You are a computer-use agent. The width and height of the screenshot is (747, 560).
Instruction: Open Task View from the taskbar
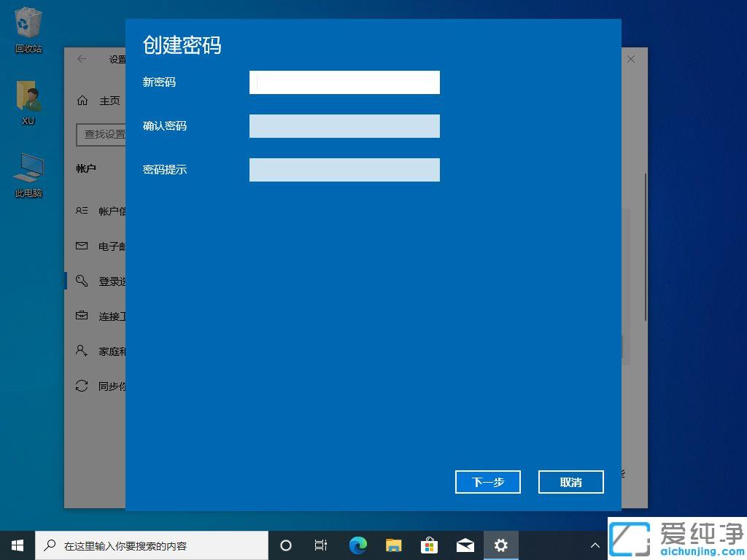[x=321, y=545]
